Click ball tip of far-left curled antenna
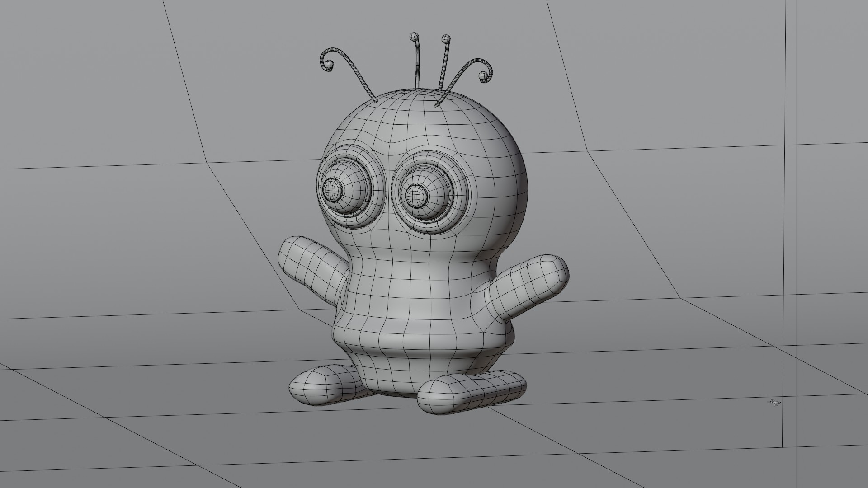 coord(330,66)
